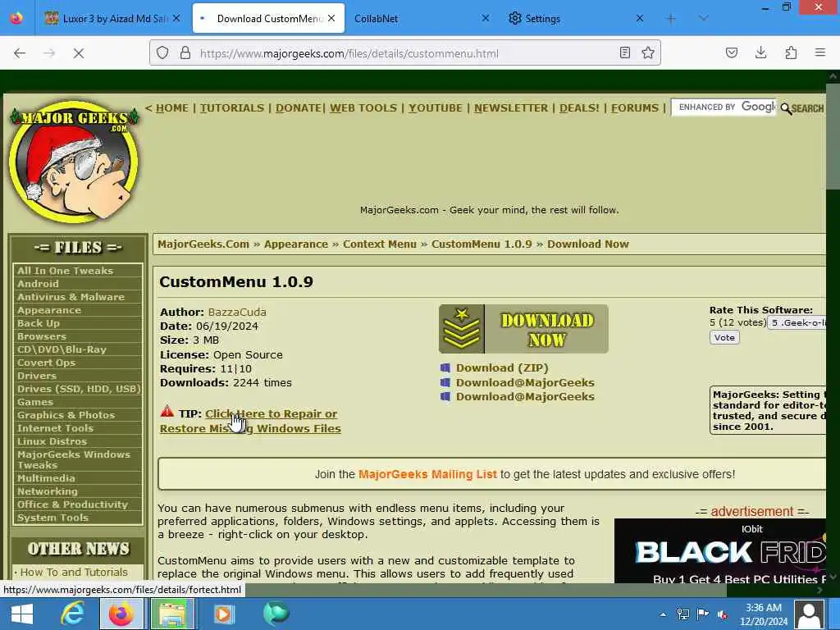Click the vertical page scrollbar thumb
The height and width of the screenshot is (630, 840).
pyautogui.click(x=833, y=137)
